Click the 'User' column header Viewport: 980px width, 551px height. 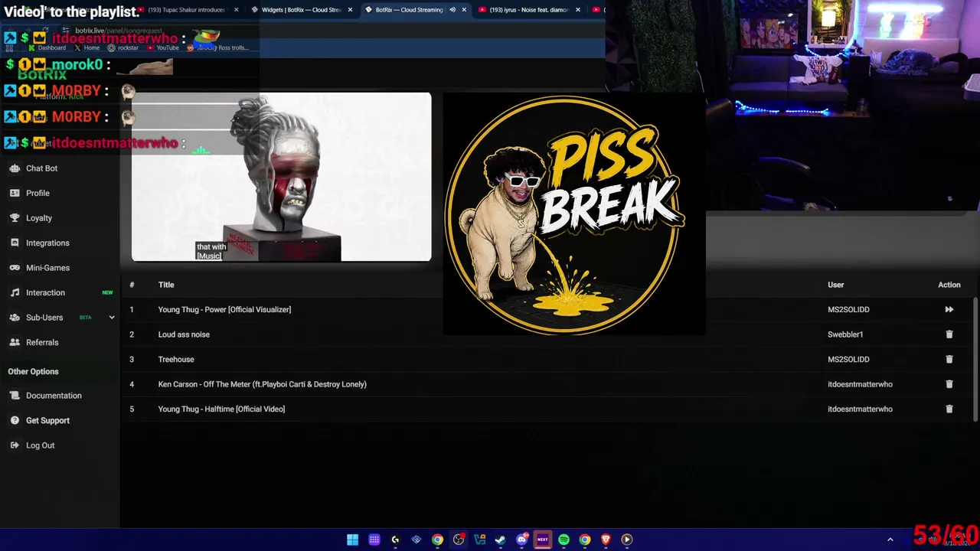(835, 285)
